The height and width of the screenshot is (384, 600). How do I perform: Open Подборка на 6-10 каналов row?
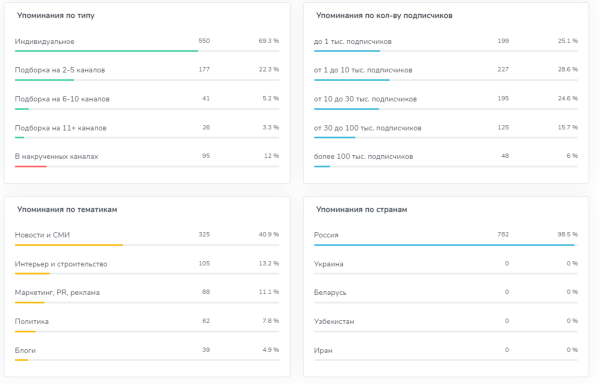[x=147, y=102]
